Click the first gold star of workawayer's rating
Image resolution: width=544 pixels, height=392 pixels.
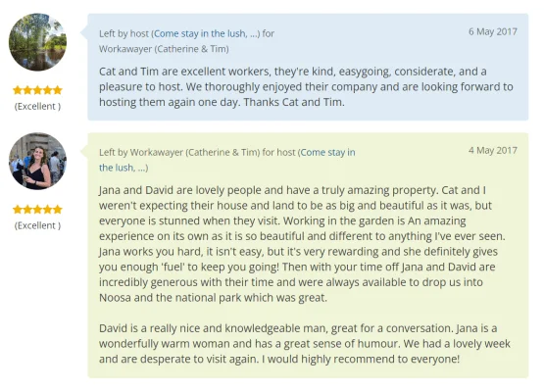(x=18, y=209)
